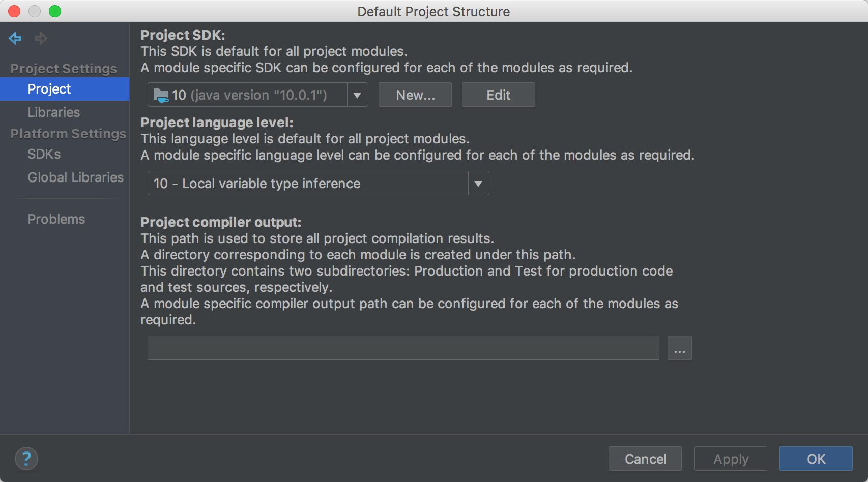Go to SDKs under Platform Settings
This screenshot has height=482, width=868.
click(44, 154)
